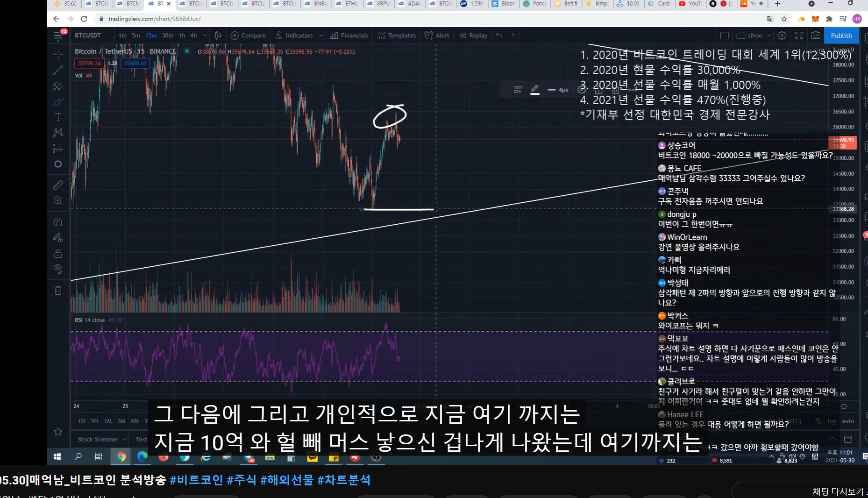Click the BTCUSDT symbol search field
Image resolution: width=868 pixels, height=498 pixels.
tap(88, 36)
